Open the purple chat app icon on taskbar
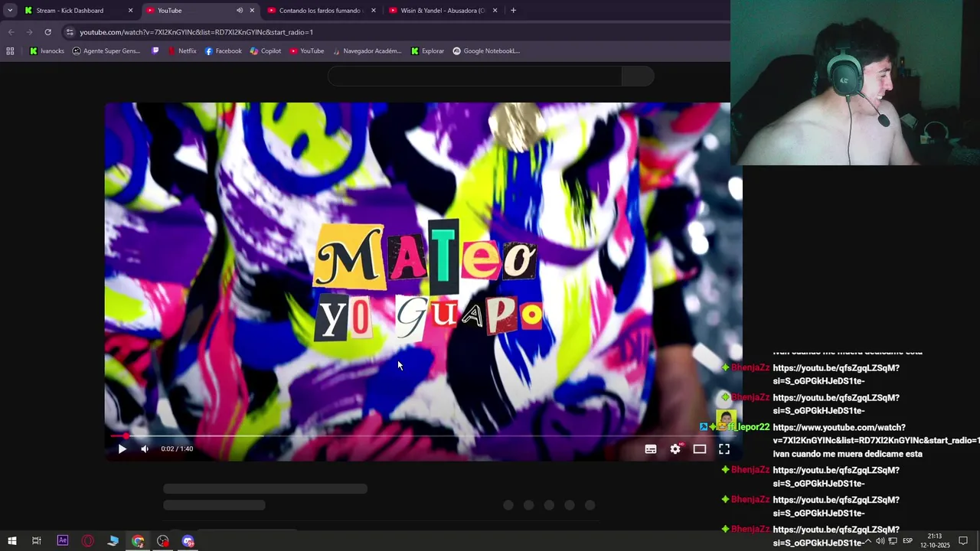This screenshot has height=551, width=980. [x=188, y=541]
